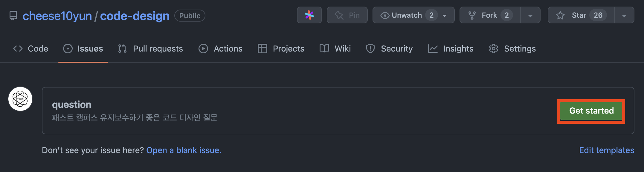Click the question template title

71,105
